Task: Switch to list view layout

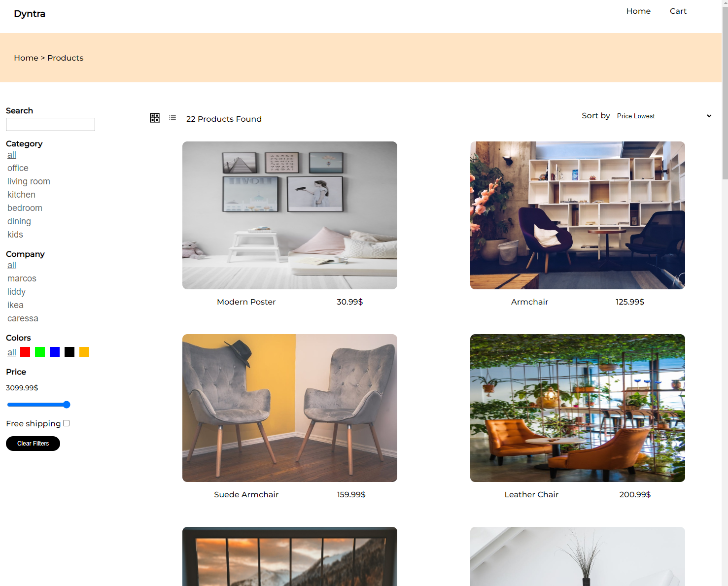Action: point(172,118)
